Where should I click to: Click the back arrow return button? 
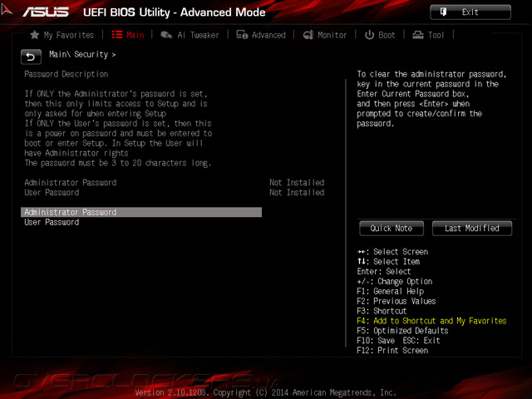pos(31,57)
